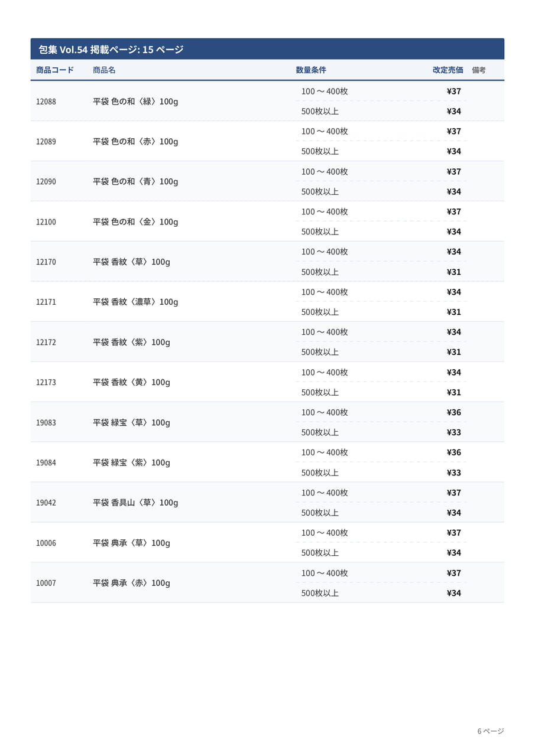This screenshot has width=535, height=756.
Task: Select product name 平袋 色の和〈赤〉100g
Action: coord(135,142)
